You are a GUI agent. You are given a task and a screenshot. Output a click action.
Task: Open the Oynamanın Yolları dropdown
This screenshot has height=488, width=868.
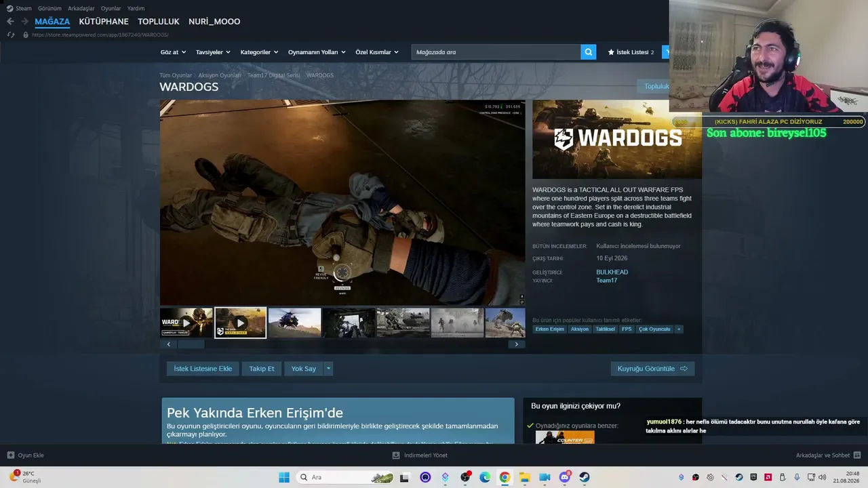pyautogui.click(x=317, y=52)
